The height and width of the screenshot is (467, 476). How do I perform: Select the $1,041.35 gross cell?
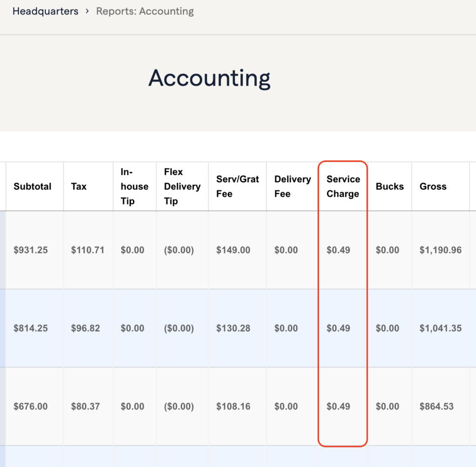click(x=440, y=328)
